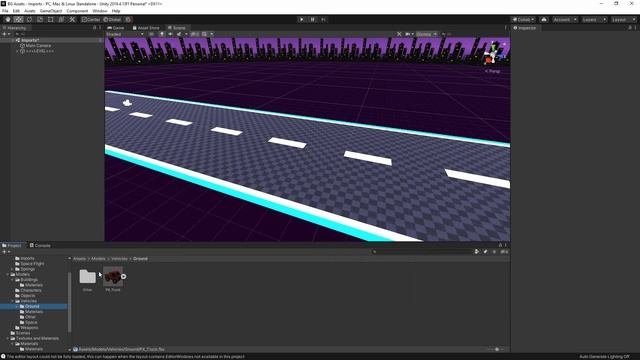Click the Step frame button
This screenshot has width=640, height=360.
(323, 20)
